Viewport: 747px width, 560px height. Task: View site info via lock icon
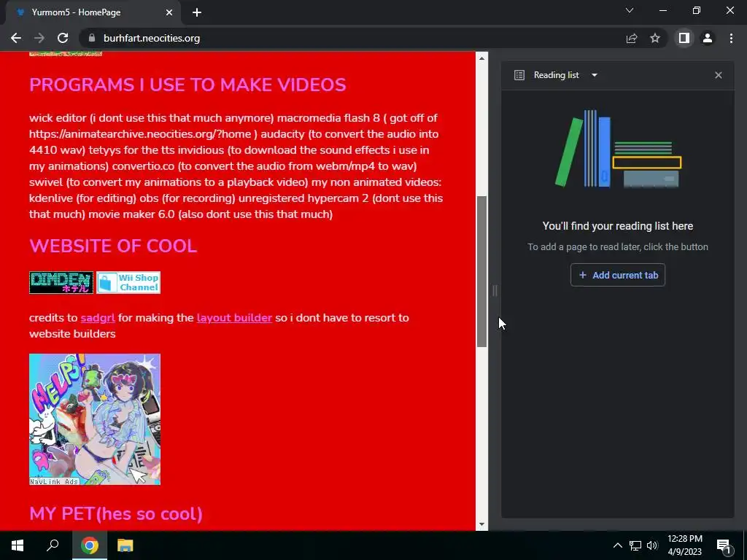92,38
